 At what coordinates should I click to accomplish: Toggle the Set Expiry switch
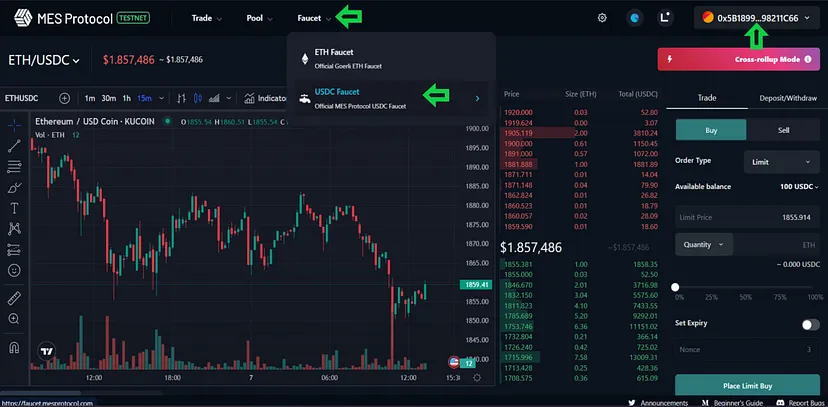(810, 324)
